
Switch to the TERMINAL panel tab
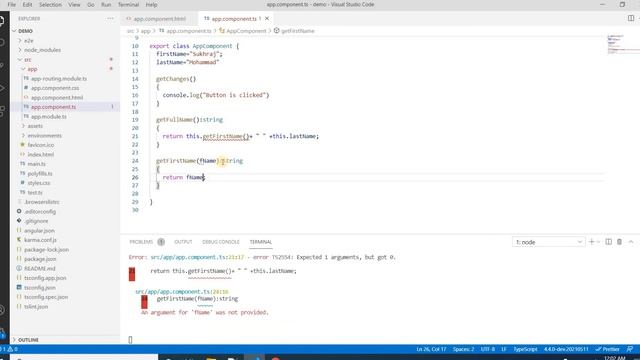point(261,242)
